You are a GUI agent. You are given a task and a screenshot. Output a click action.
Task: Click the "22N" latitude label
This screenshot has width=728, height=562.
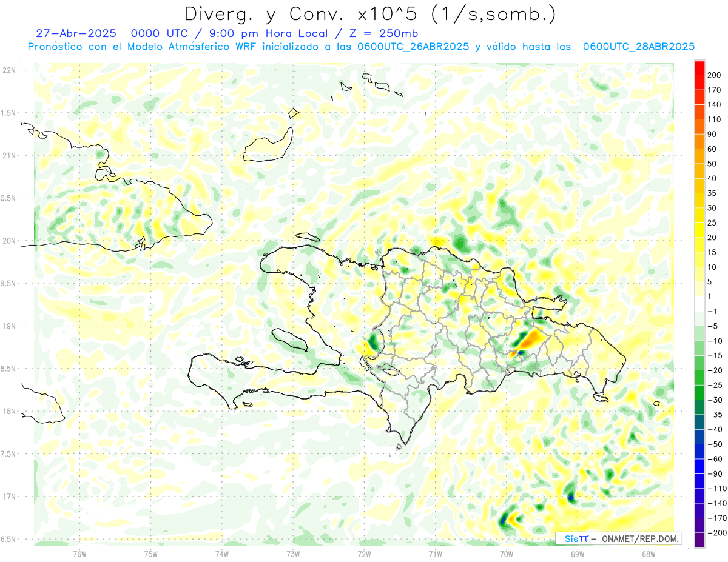click(x=9, y=70)
